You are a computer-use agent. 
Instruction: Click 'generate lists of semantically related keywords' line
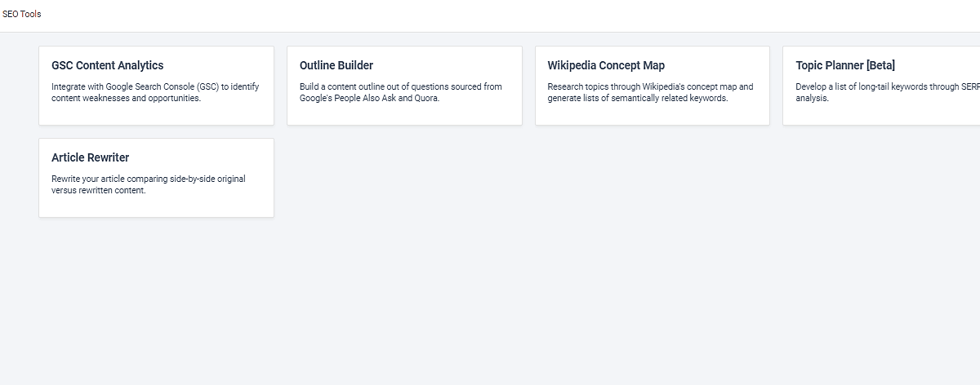tap(637, 99)
